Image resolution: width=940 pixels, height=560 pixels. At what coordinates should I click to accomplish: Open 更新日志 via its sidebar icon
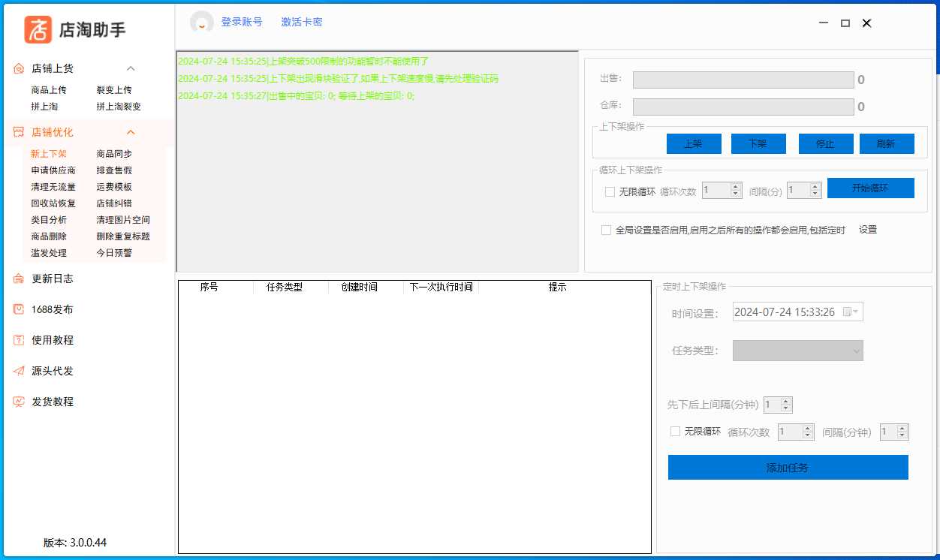coord(19,278)
